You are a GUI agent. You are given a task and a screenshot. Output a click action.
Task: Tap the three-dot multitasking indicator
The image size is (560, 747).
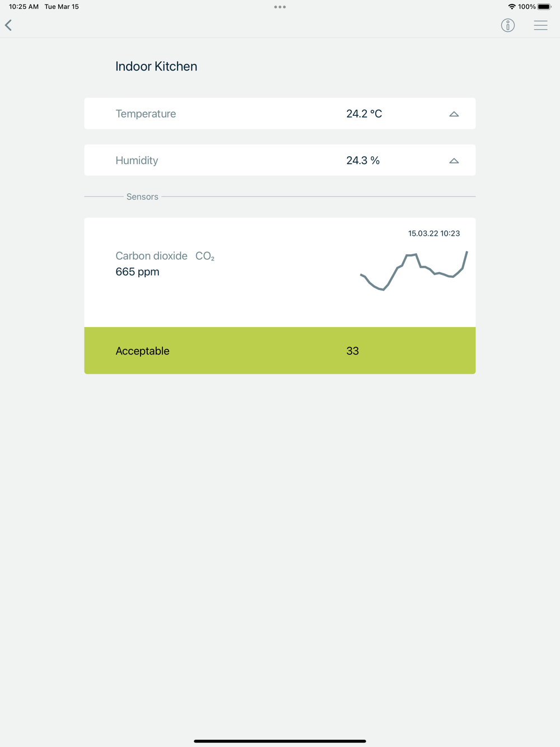(280, 7)
